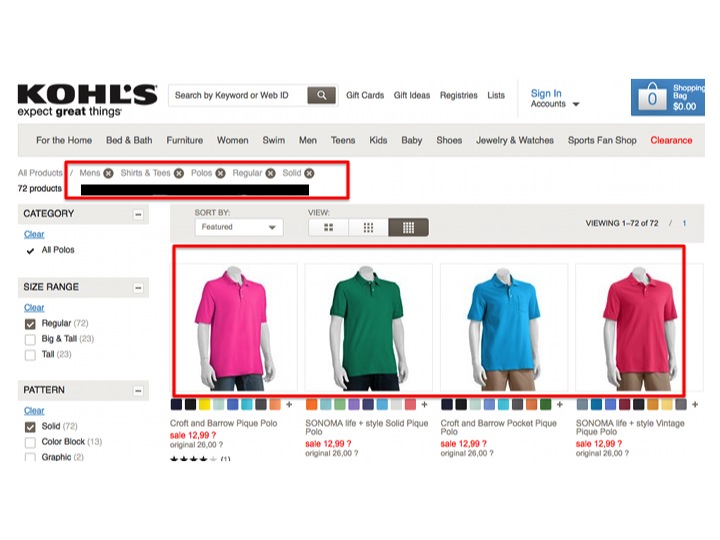Screen dimensions: 720x540
Task: Switch to three-column grid view
Action: [x=368, y=227]
